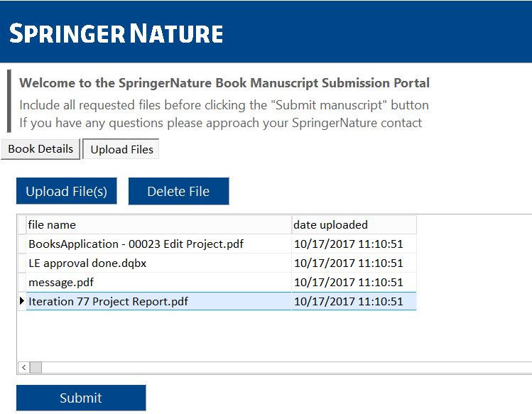The image size is (532, 414).
Task: Click the welcome message heading text
Action: click(224, 83)
